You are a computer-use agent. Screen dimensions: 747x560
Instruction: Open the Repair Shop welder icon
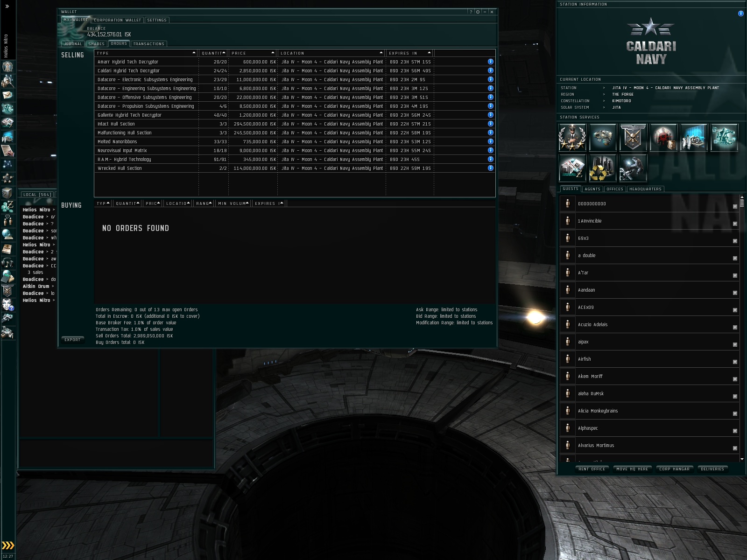click(633, 168)
